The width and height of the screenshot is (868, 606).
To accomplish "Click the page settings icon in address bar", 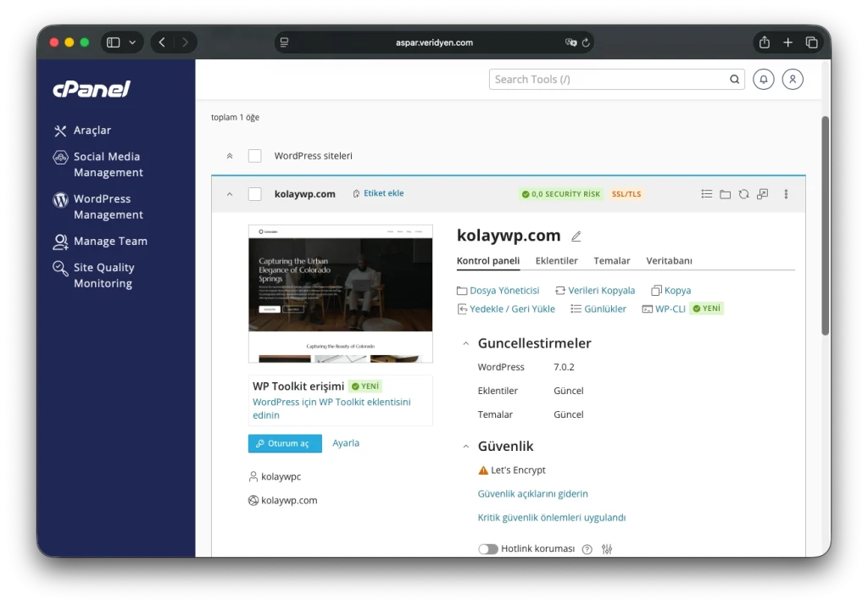I will pos(285,42).
